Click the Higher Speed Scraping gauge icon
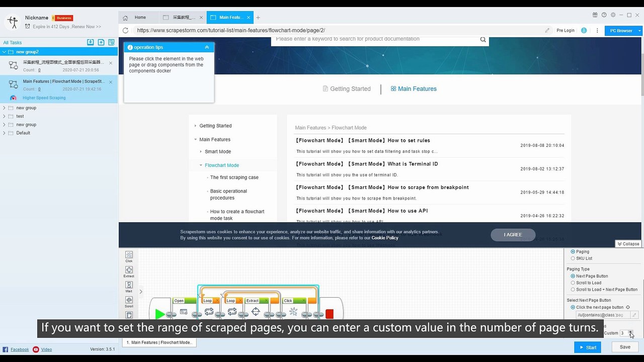Screen dimensions: 644x362 (x=14, y=98)
